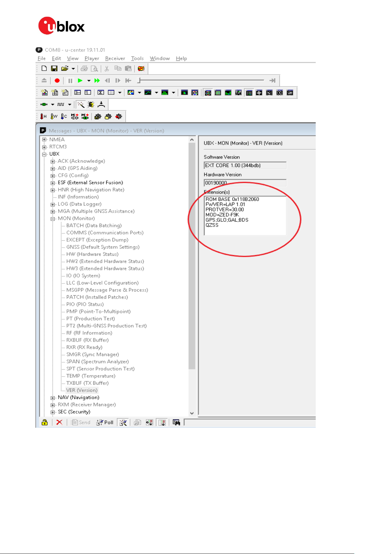Image resolution: width=392 pixels, height=554 pixels.
Task: Click the Software Version field
Action: click(245, 165)
